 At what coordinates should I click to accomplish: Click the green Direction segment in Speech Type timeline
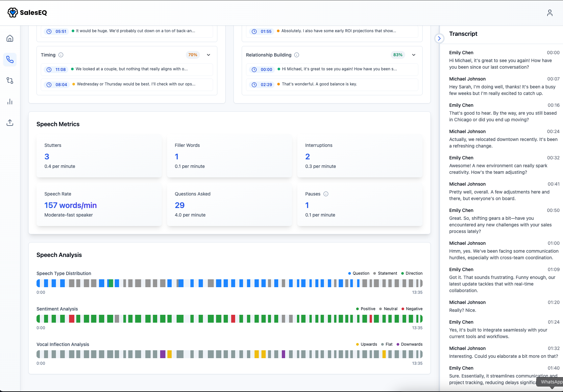tap(111, 283)
